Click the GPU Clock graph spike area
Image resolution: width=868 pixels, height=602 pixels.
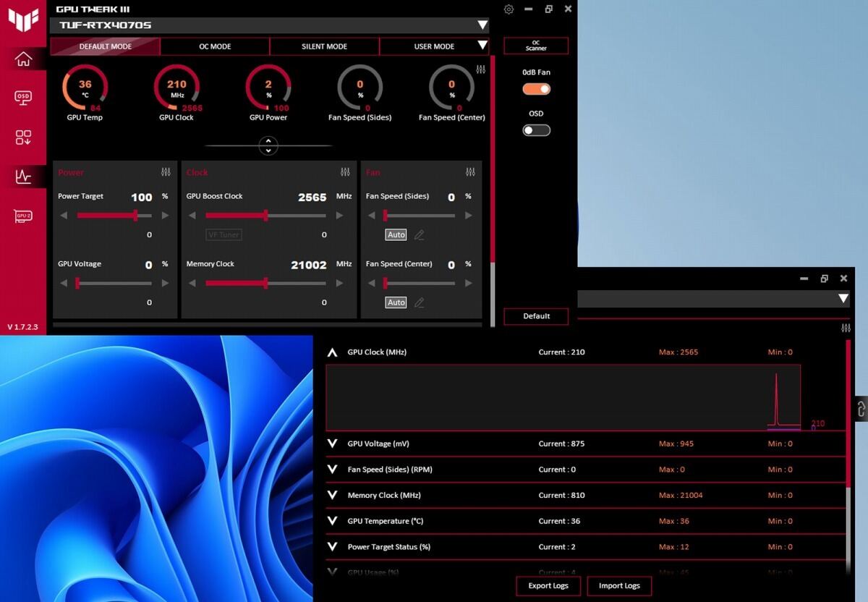point(776,399)
